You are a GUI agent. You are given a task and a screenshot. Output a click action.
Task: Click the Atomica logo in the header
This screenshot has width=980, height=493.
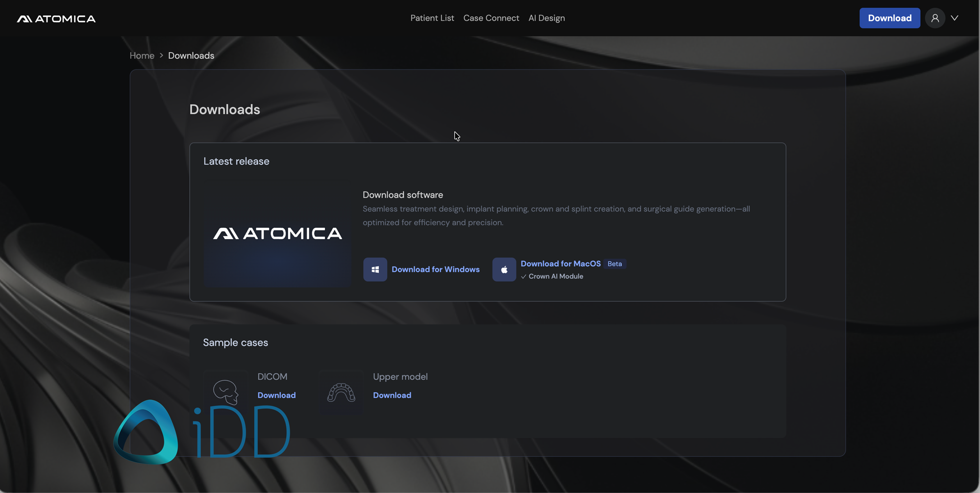click(56, 19)
